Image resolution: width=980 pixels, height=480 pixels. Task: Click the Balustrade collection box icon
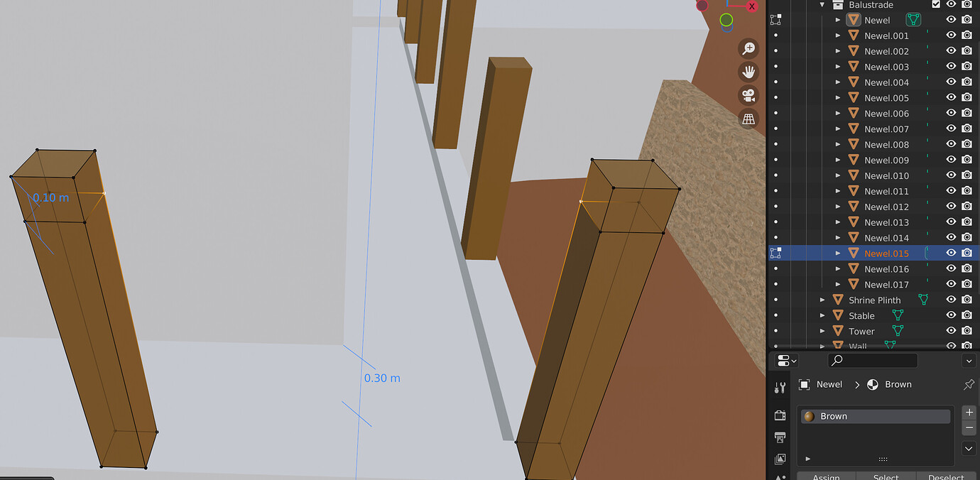837,4
